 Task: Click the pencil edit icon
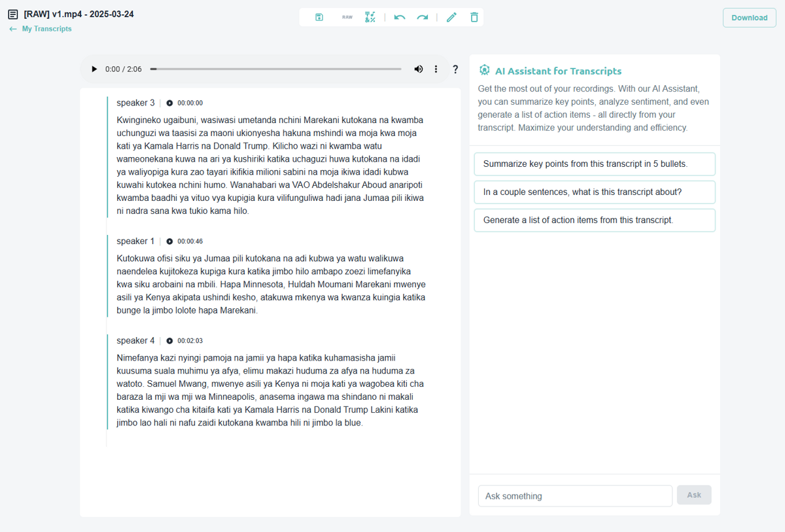coord(451,18)
